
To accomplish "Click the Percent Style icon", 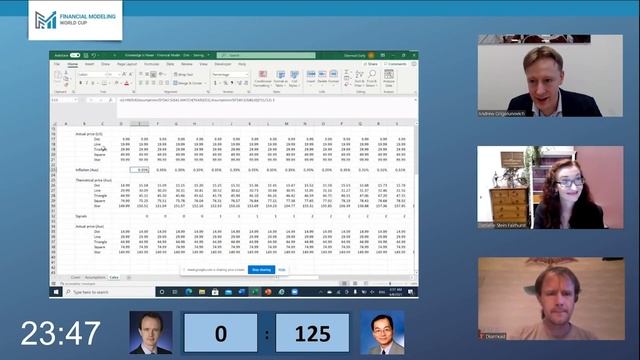I will tap(225, 83).
